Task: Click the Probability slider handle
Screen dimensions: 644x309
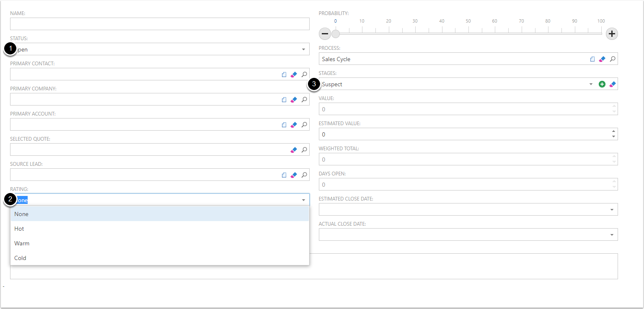Action: [336, 34]
